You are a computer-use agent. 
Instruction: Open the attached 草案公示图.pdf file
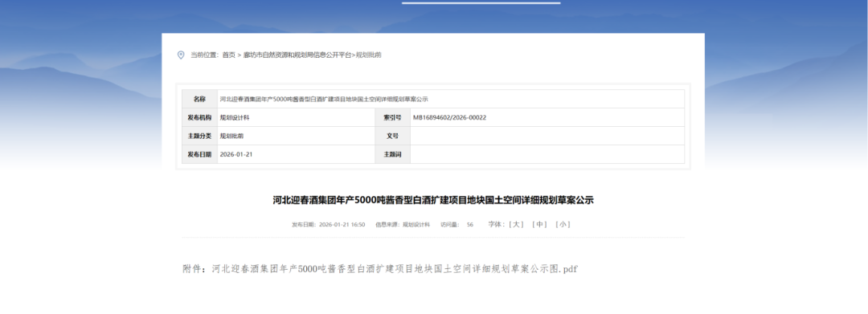395,269
